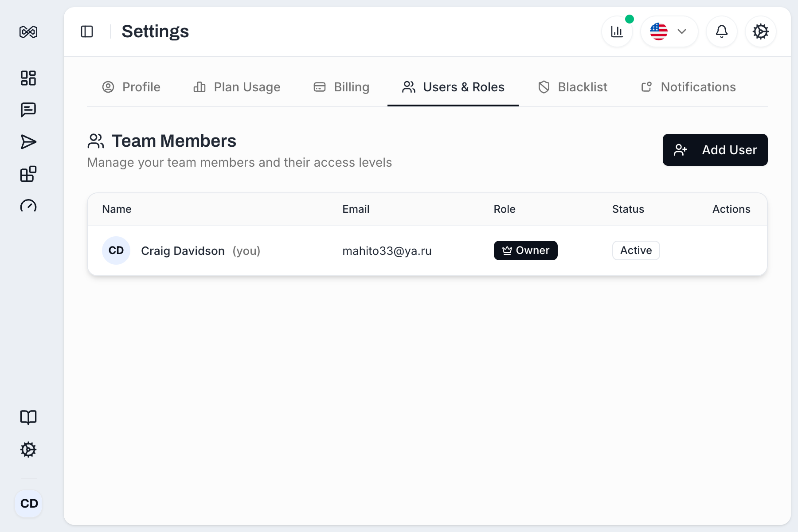The image size is (798, 532).
Task: Toggle the sidebar collapse panel icon
Action: click(87, 31)
